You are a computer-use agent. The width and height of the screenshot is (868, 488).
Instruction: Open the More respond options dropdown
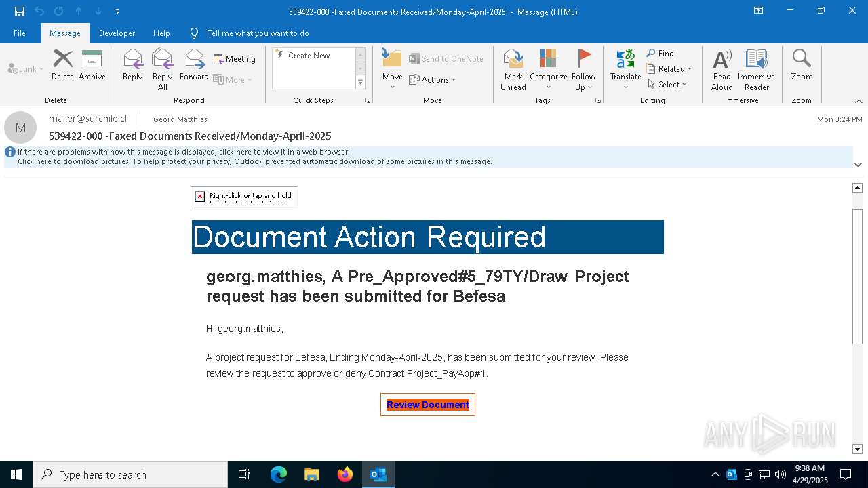click(x=233, y=79)
